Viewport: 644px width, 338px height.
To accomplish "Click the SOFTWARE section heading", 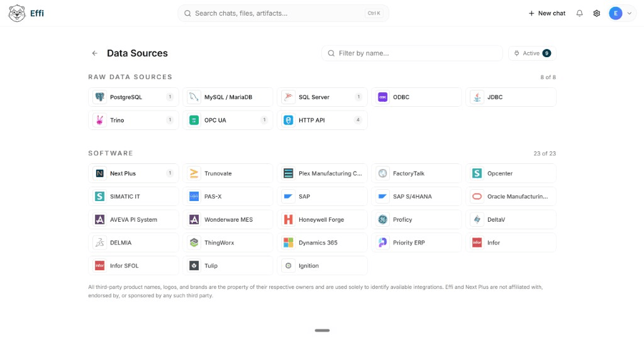I will click(111, 153).
